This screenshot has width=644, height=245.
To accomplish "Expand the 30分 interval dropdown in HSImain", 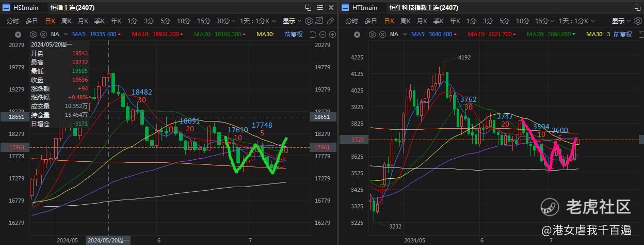I will pyautogui.click(x=225, y=21).
